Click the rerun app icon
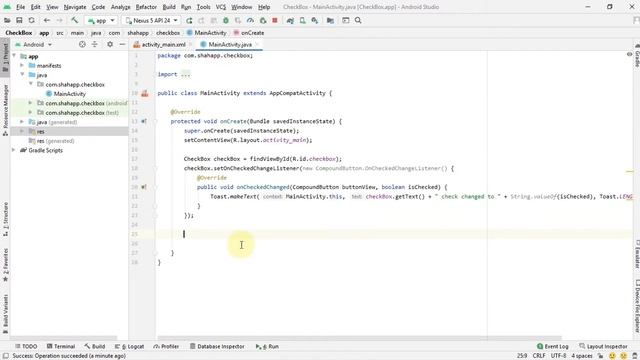The width and height of the screenshot is (640, 360). [x=189, y=20]
